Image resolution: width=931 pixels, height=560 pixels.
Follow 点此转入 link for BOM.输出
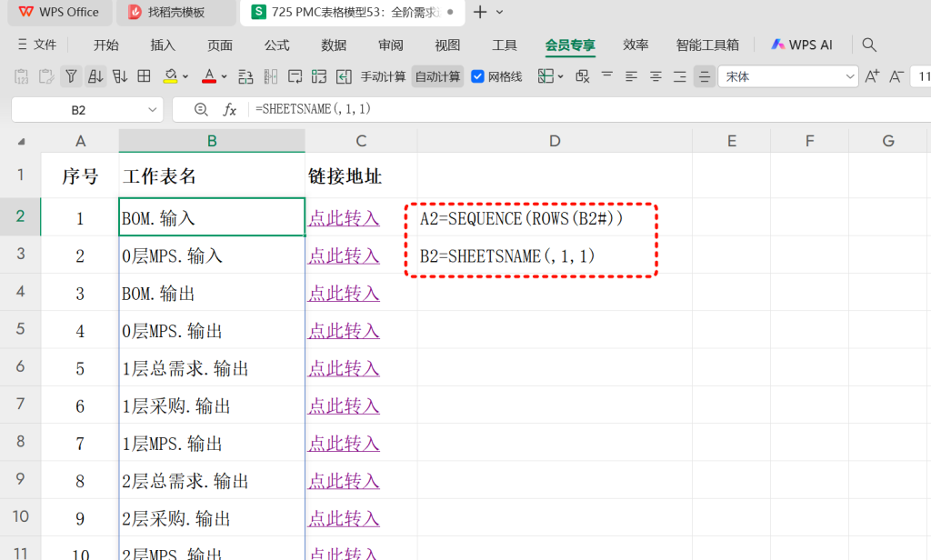[x=344, y=293]
